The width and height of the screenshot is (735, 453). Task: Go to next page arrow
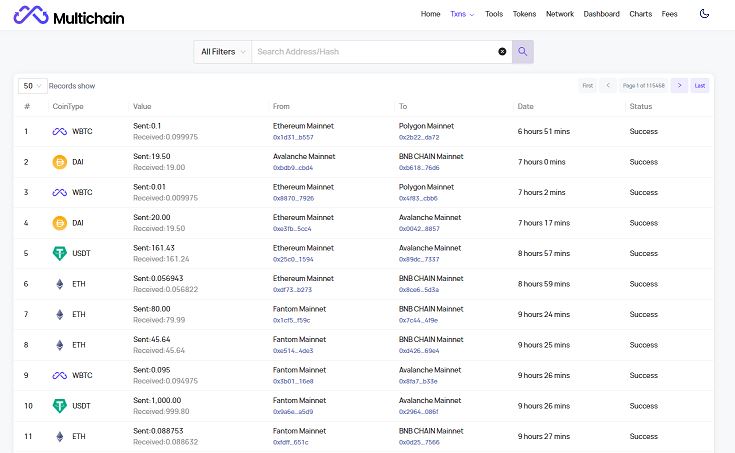pyautogui.click(x=679, y=85)
